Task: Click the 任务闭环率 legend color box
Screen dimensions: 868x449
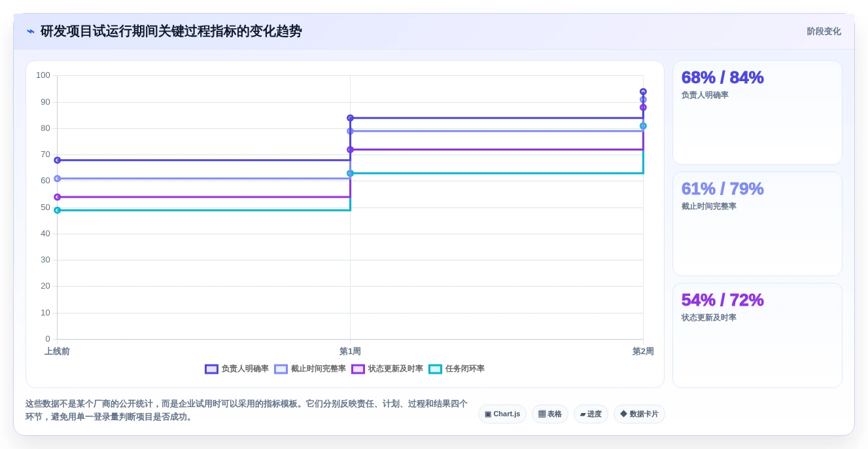Action: [x=435, y=369]
